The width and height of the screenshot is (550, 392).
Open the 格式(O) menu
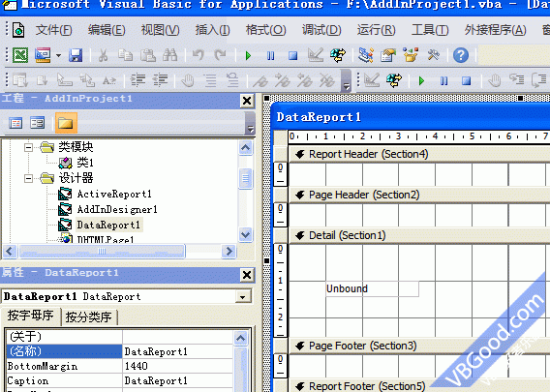coord(266,30)
